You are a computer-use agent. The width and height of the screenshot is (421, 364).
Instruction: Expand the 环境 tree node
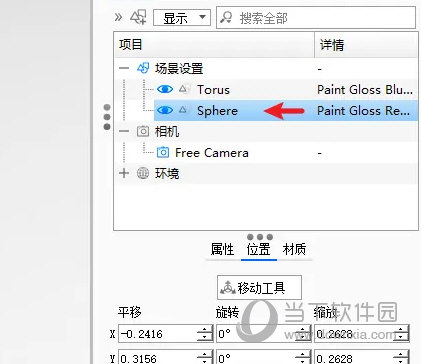coord(124,173)
